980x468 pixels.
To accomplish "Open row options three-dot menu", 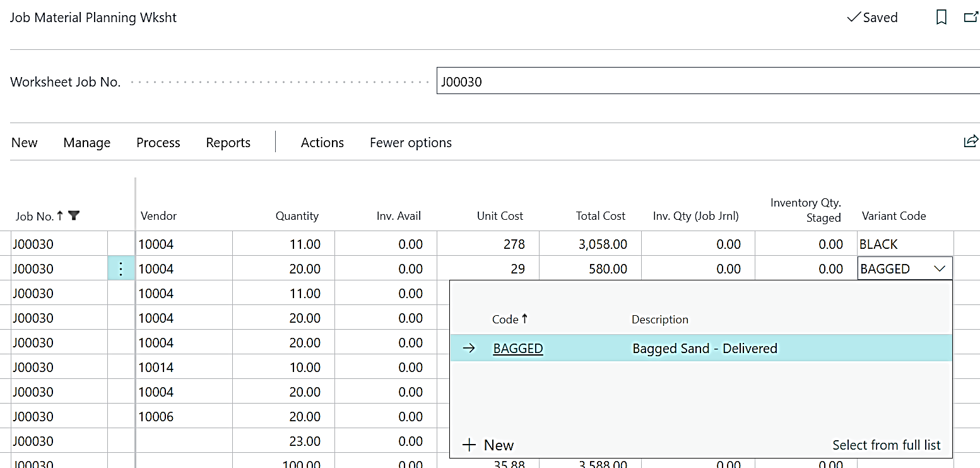I will 121,269.
